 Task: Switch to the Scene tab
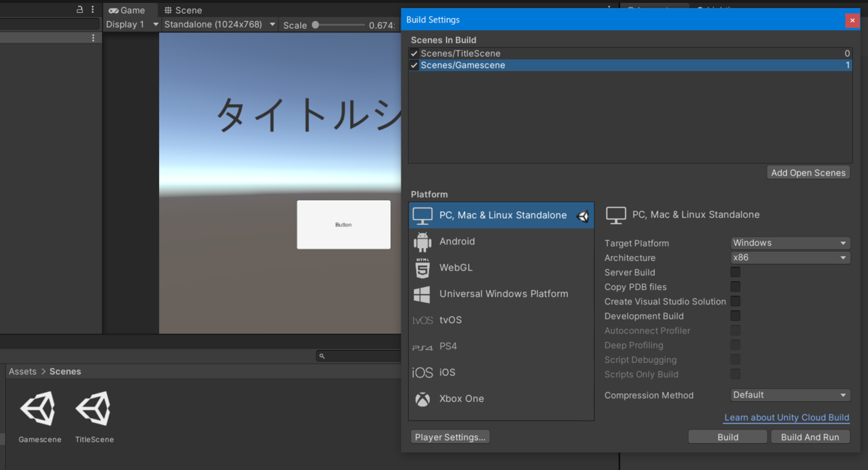[183, 10]
